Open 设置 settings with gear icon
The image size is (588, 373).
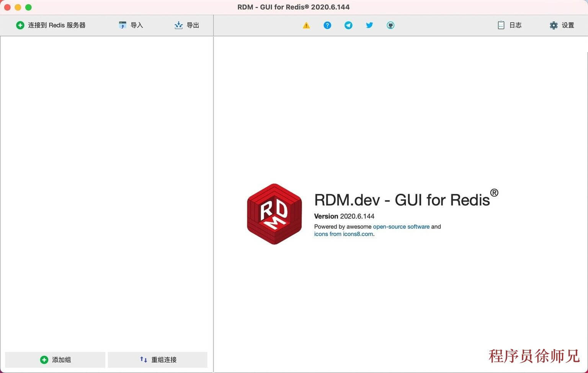click(562, 25)
